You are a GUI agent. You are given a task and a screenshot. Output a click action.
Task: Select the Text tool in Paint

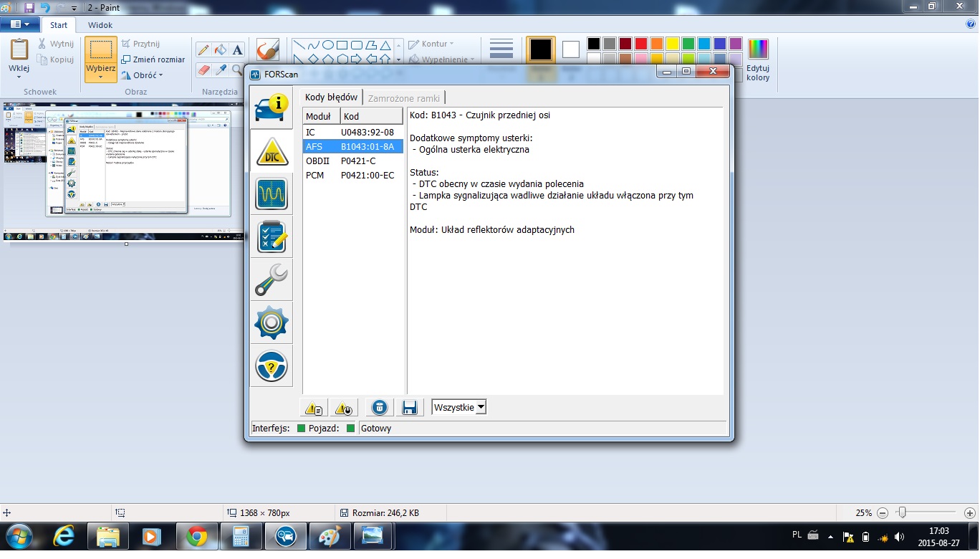(237, 50)
